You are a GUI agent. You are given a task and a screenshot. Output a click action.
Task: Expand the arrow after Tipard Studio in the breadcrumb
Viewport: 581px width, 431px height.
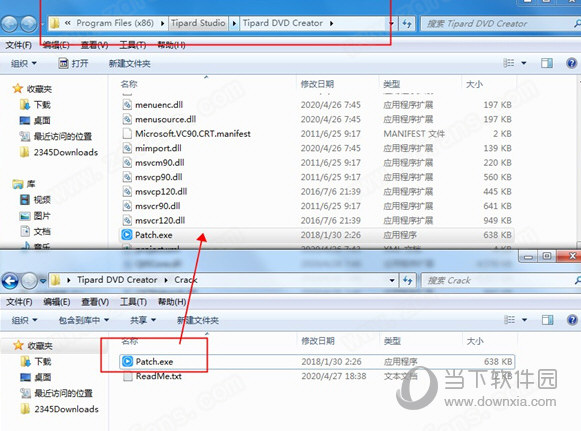coord(234,23)
